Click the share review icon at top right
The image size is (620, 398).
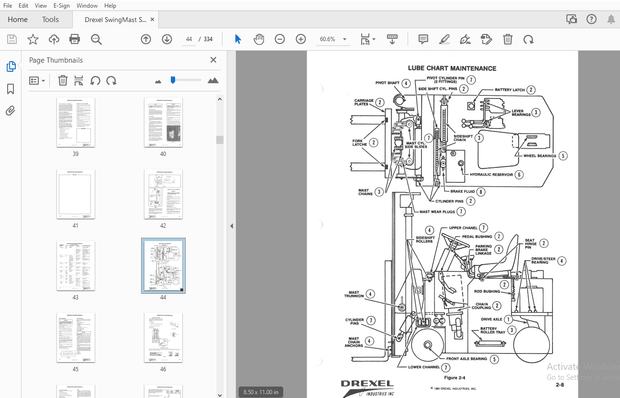click(x=571, y=19)
